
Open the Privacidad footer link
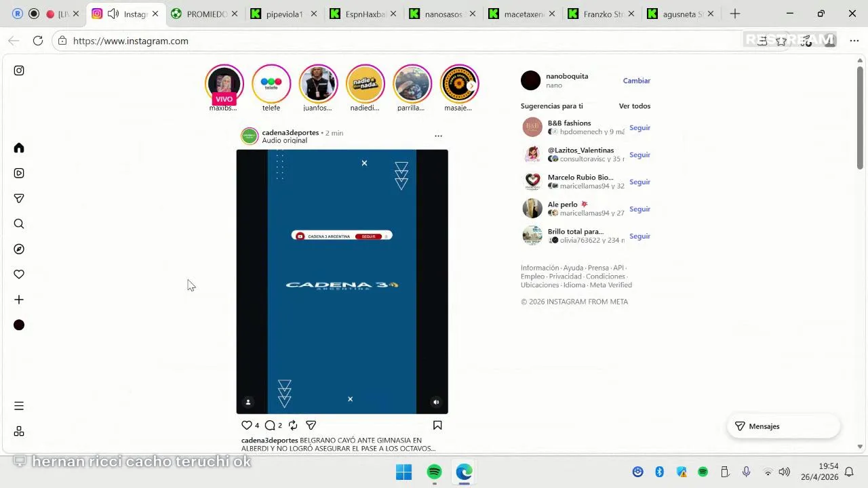566,277
